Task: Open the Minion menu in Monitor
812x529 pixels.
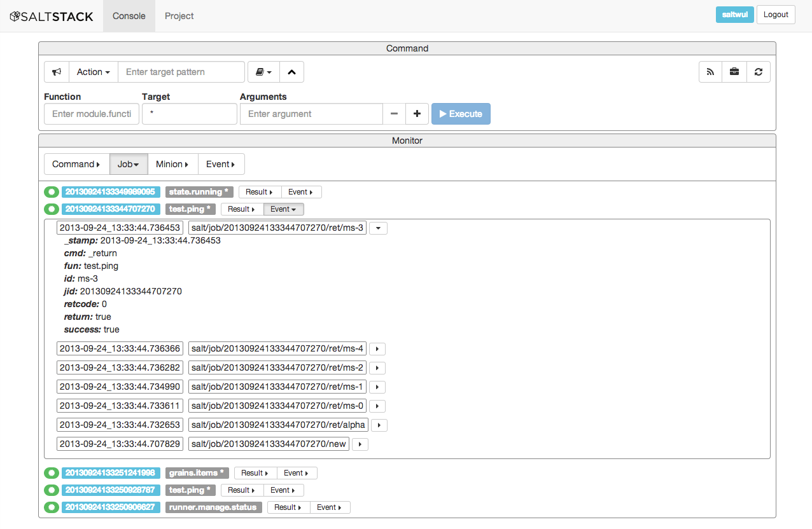Action: point(172,163)
